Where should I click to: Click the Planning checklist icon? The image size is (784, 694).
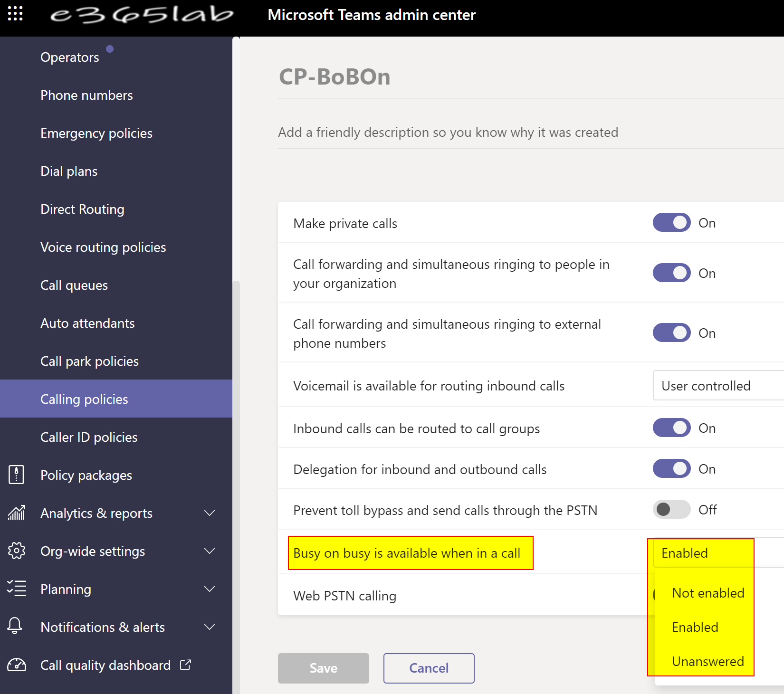click(x=16, y=589)
